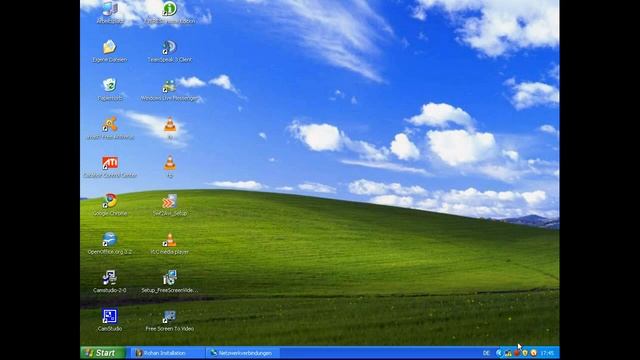This screenshot has height=360, width=640.
Task: Click the taskbar clock showing 17:45
Action: [547, 353]
